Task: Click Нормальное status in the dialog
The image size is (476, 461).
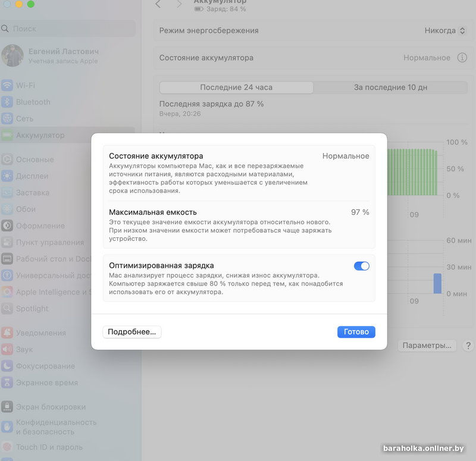Action: (x=346, y=156)
